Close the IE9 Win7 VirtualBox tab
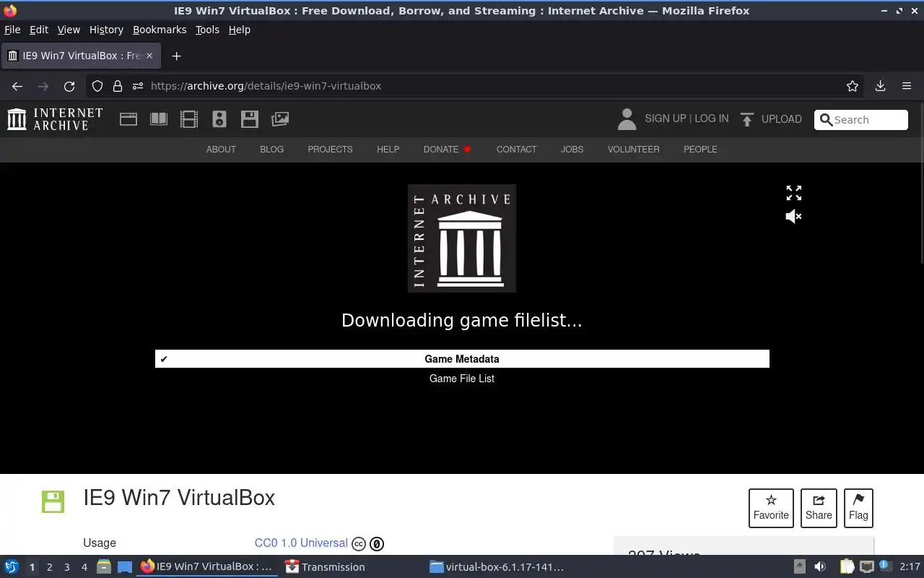924x578 pixels. [149, 56]
